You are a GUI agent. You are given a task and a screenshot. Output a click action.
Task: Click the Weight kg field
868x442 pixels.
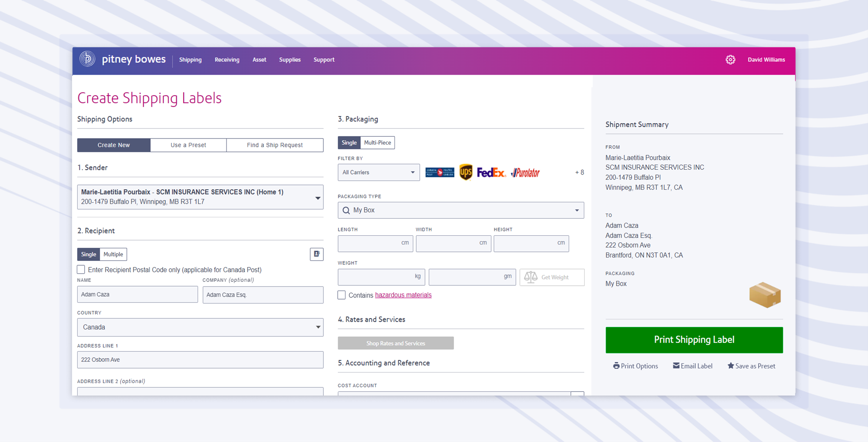click(x=381, y=277)
